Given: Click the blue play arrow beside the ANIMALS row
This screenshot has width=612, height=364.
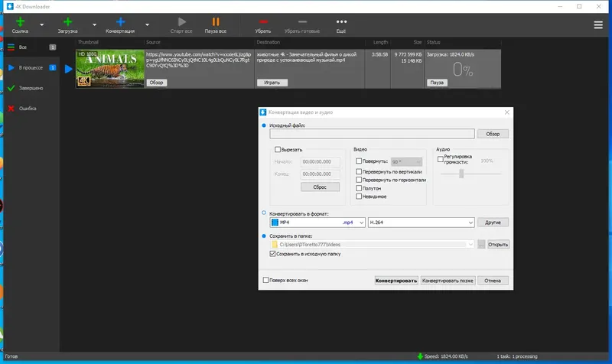Looking at the screenshot, I should pos(68,69).
